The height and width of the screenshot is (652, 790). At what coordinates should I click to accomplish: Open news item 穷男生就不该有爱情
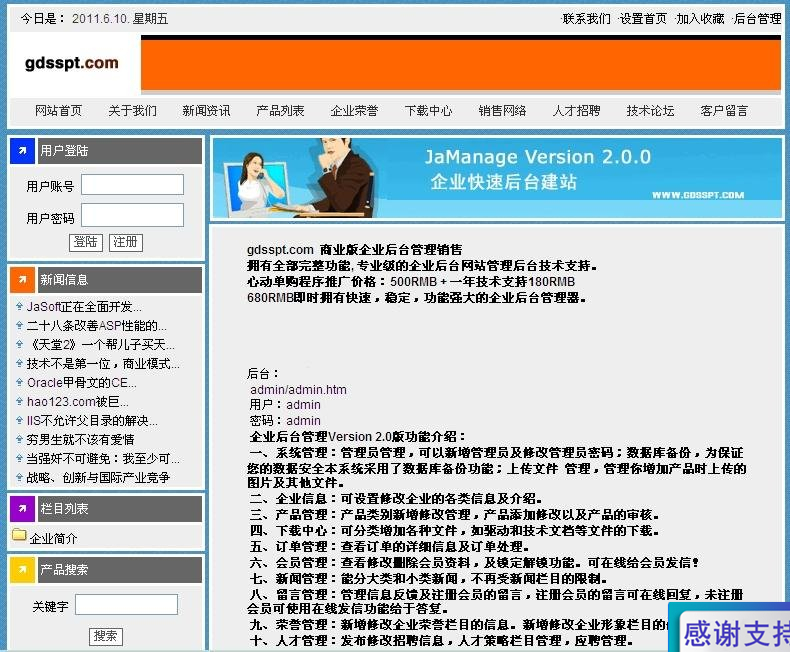(81, 440)
